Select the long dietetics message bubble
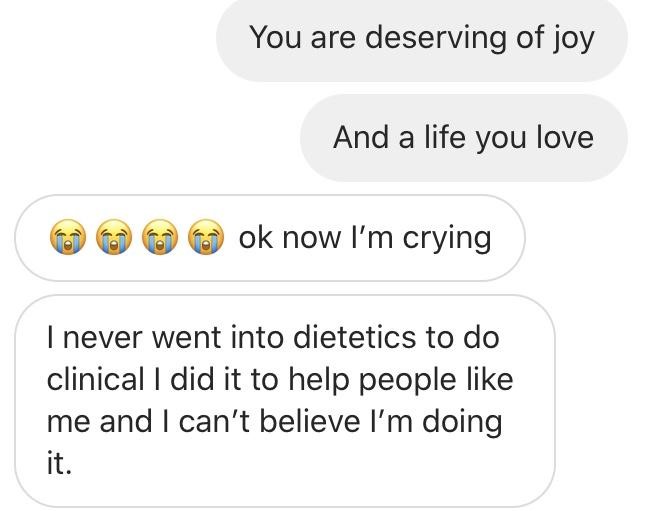 tap(284, 400)
